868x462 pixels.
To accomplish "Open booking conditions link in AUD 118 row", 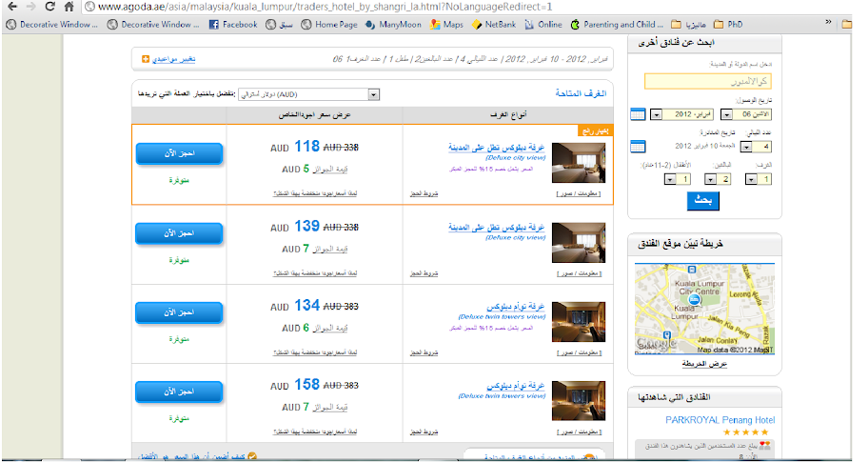I will pos(424,194).
